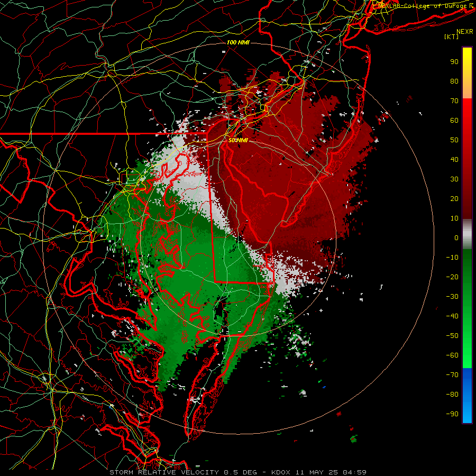Click the -50 value on velocity scale
476x476 pixels.
click(452, 336)
